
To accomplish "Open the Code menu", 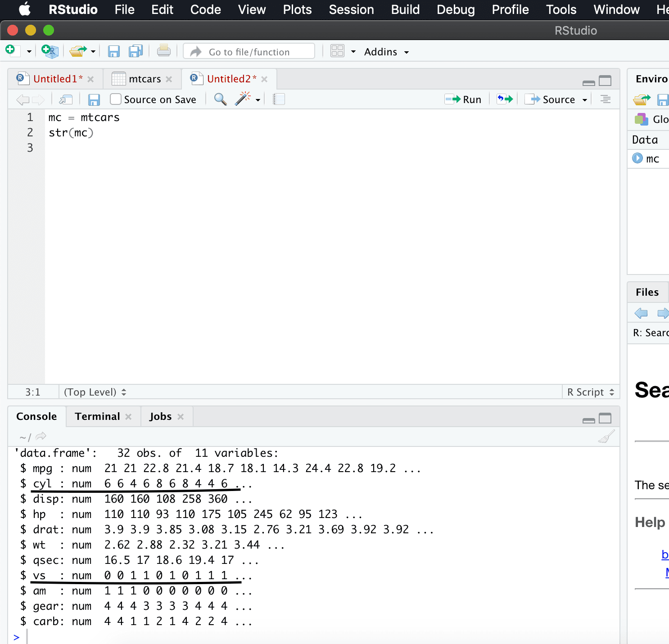I will point(205,9).
